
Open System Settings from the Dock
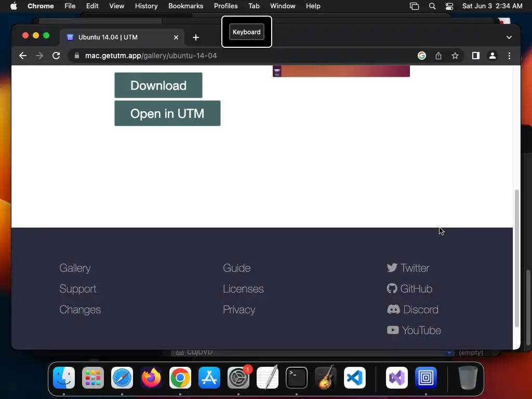coord(238,378)
